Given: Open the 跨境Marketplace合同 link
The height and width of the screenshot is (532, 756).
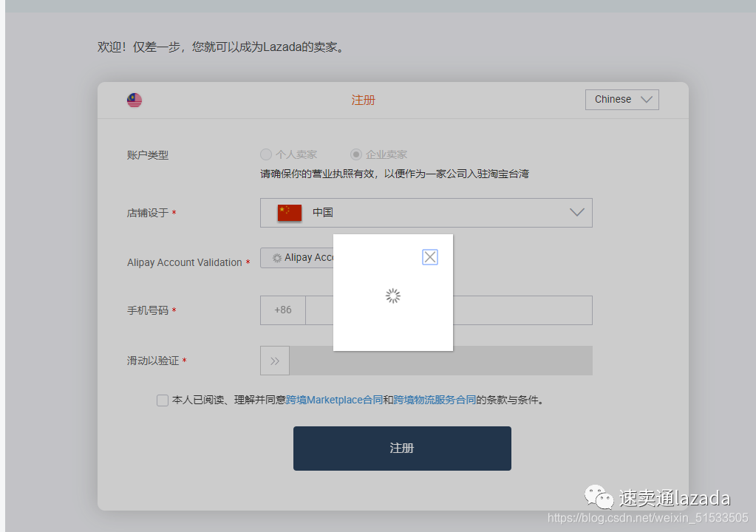Looking at the screenshot, I should pos(334,400).
